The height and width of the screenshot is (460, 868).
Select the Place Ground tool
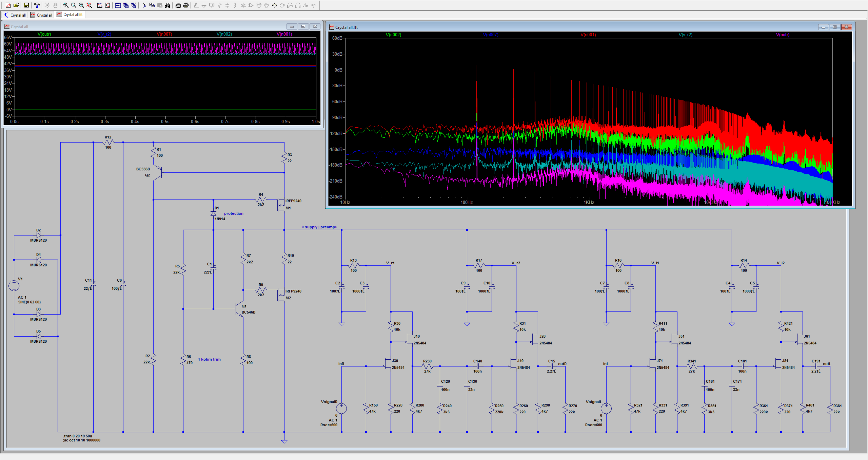(204, 5)
